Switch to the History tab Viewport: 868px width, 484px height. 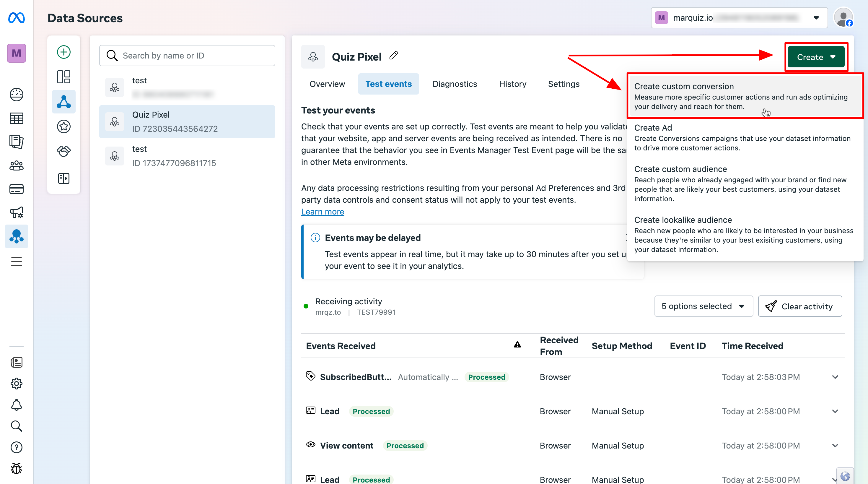tap(512, 84)
